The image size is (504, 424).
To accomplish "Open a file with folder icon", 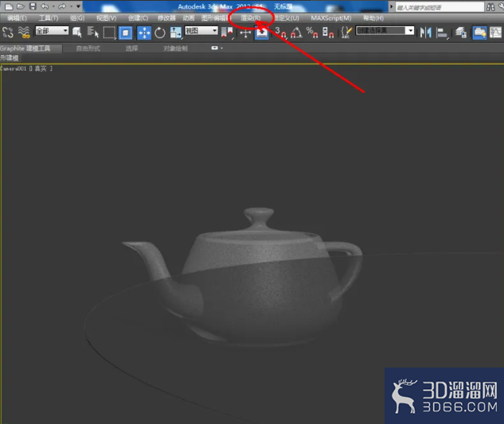I will (21, 6).
